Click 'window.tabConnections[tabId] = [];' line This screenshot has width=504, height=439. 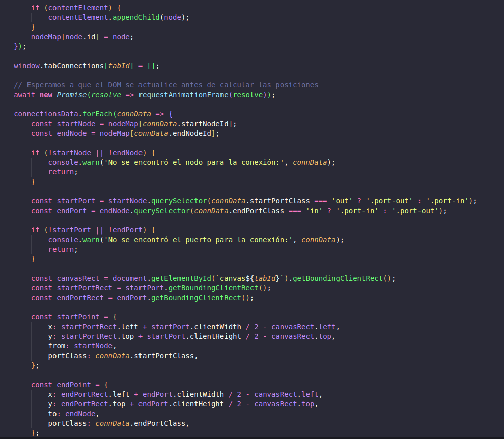click(87, 66)
